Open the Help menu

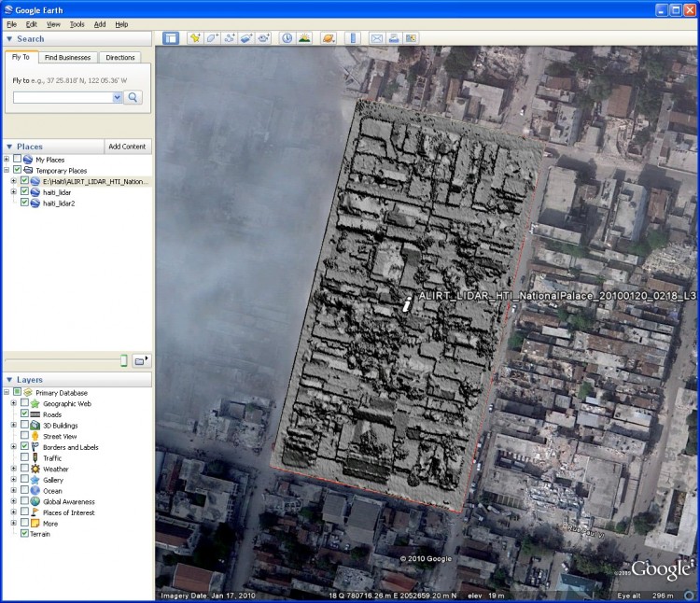(121, 24)
